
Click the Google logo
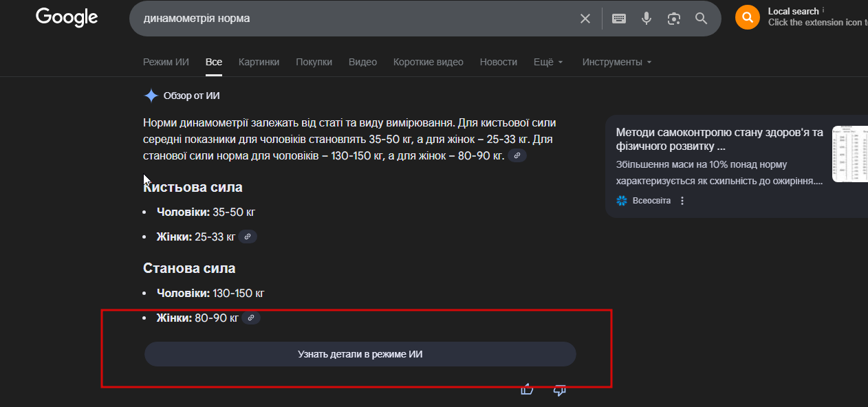(67, 18)
